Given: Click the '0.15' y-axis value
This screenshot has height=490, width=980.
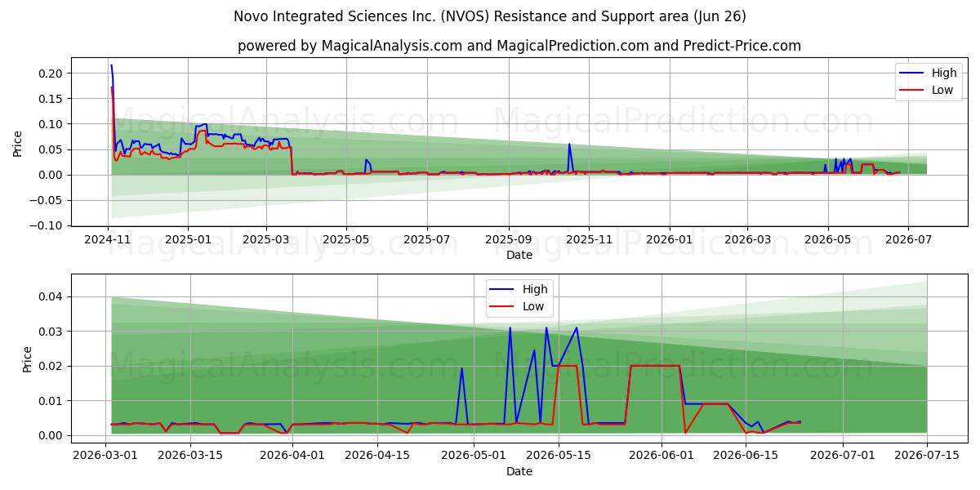Looking at the screenshot, I should (51, 99).
